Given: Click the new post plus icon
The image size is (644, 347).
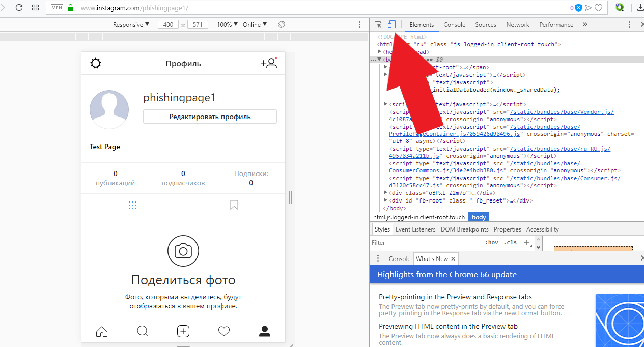Looking at the screenshot, I should coord(183,332).
